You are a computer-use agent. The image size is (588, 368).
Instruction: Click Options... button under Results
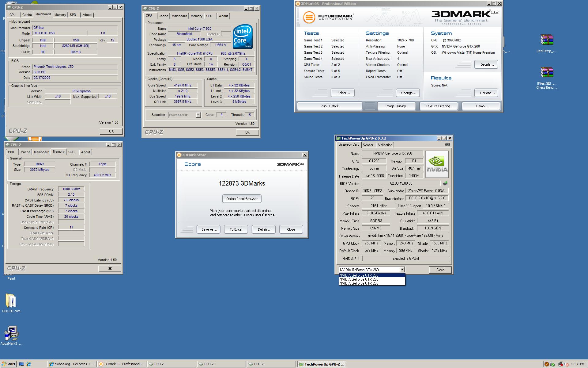tap(487, 93)
